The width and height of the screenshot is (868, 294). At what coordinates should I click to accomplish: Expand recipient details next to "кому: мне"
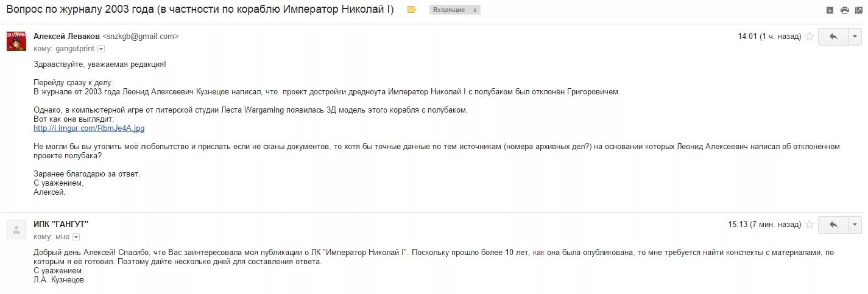tap(76, 237)
